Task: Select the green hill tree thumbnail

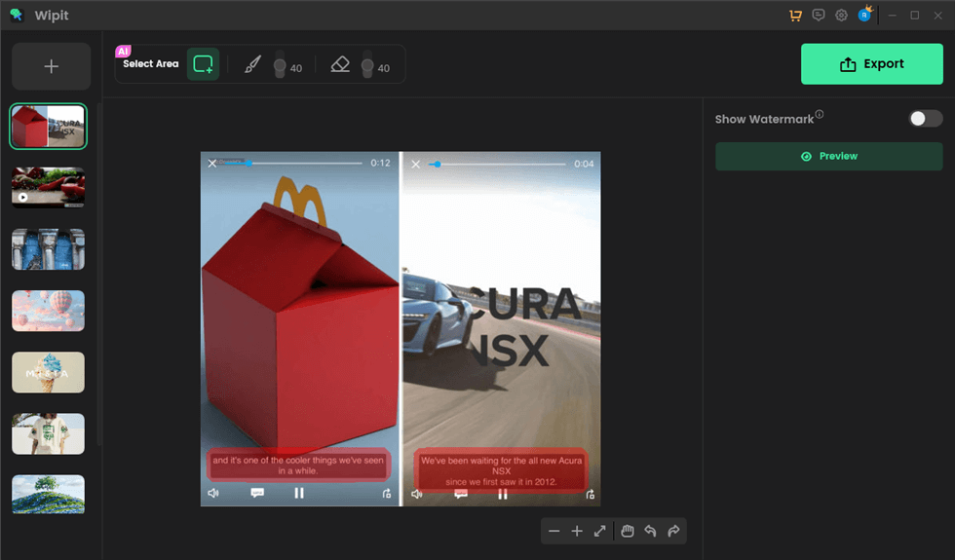Action: [48, 495]
